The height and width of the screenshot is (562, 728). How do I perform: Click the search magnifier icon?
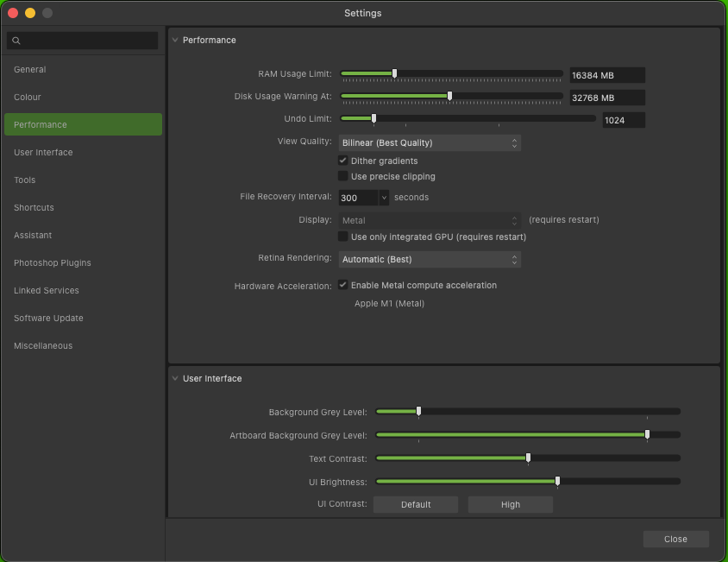click(x=16, y=41)
